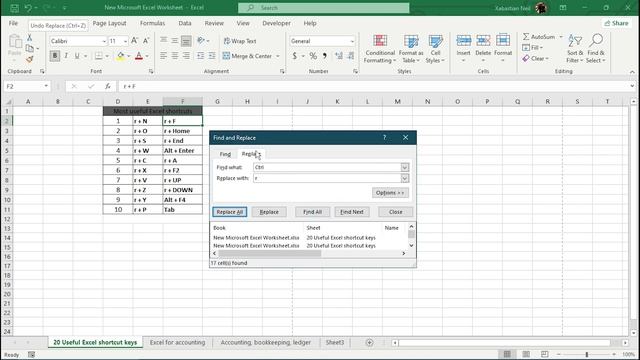This screenshot has width=640, height=360.
Task: Click the Share button
Action: [x=617, y=23]
